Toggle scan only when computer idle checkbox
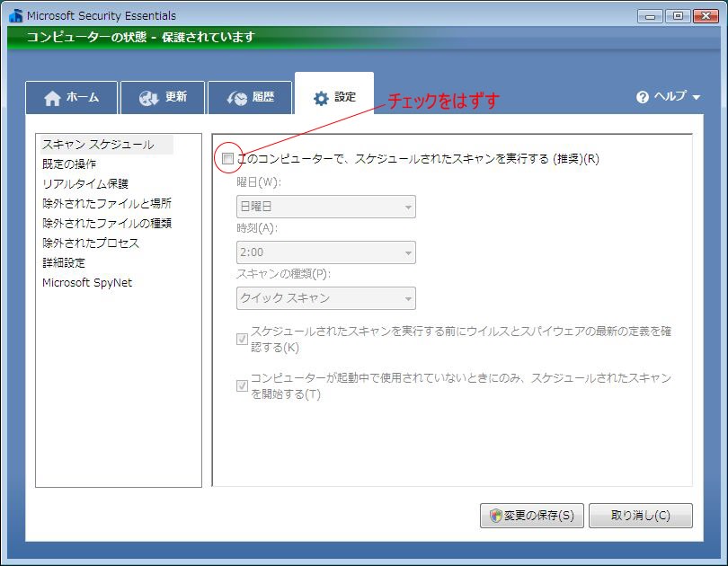The image size is (728, 566). click(x=242, y=385)
